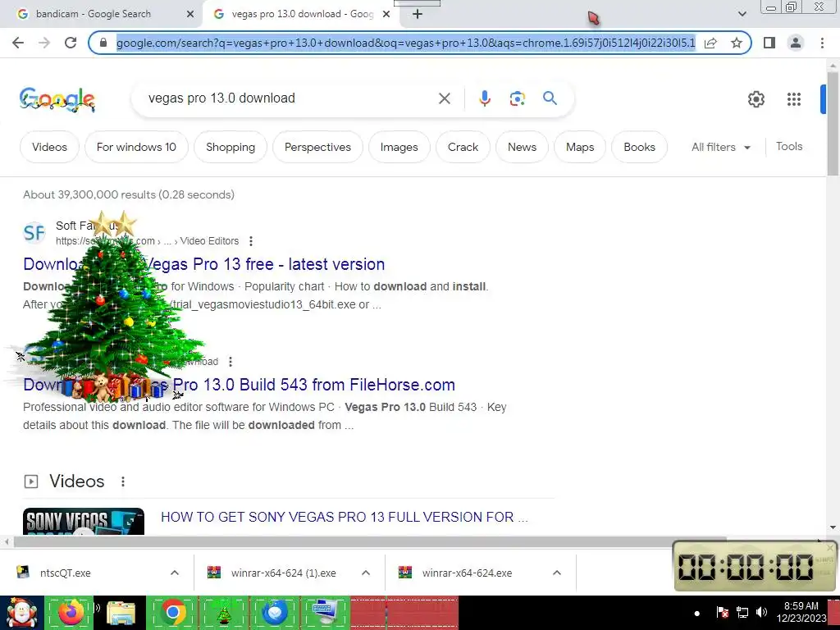Open search Tools
Viewport: 840px width, 630px height.
point(789,146)
